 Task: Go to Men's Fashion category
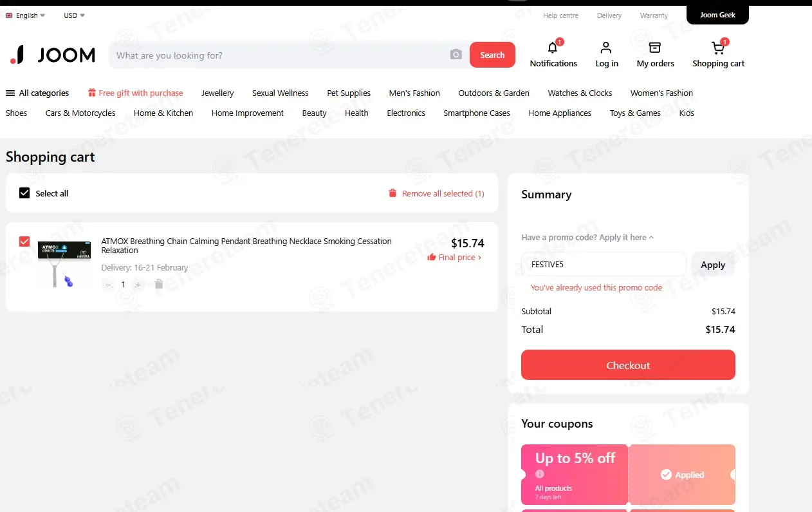pos(414,93)
